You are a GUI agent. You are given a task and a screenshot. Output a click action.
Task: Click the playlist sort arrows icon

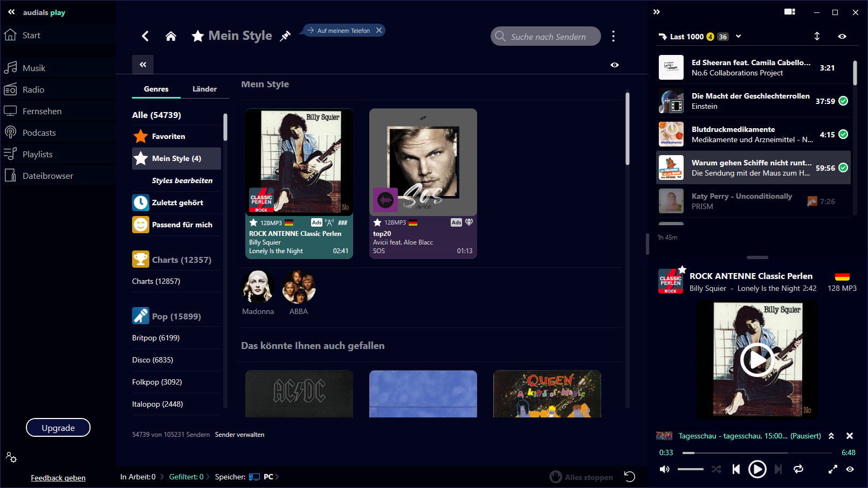tap(817, 36)
